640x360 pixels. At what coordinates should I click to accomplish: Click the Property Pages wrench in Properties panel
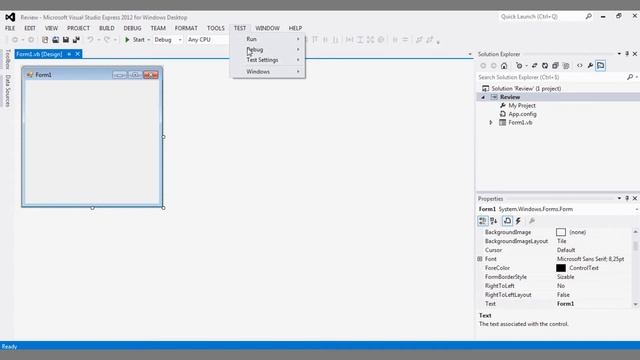pyautogui.click(x=531, y=221)
